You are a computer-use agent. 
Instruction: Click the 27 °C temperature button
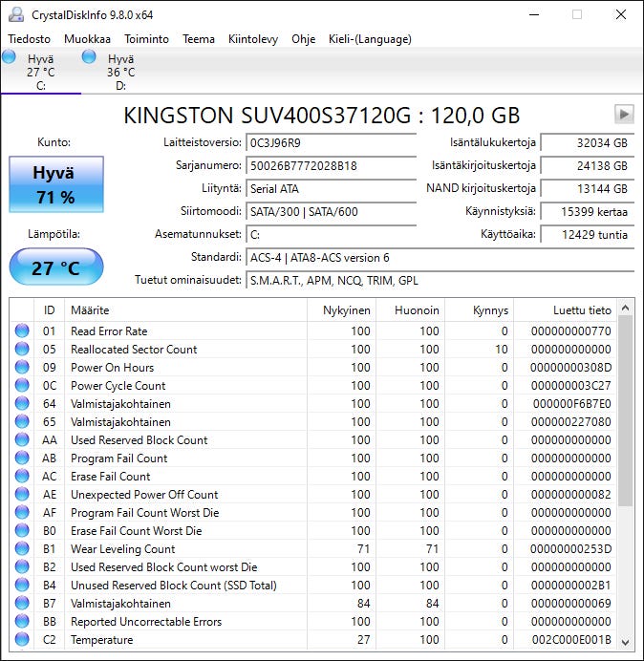coord(56,267)
